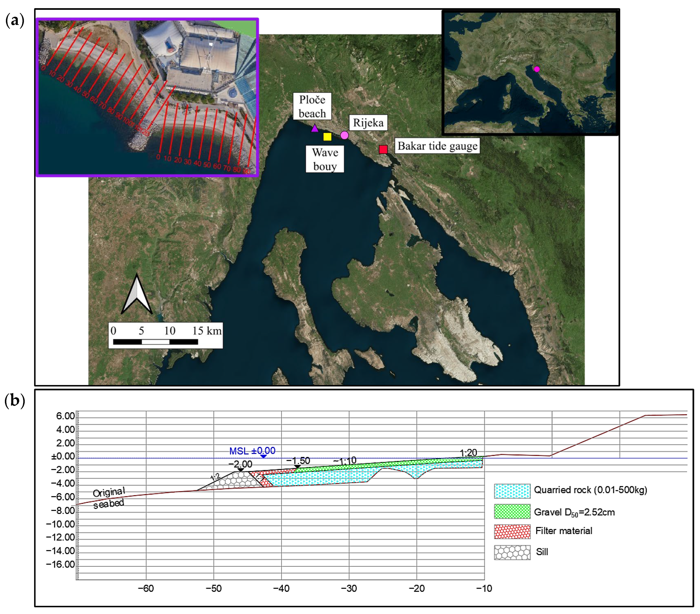
Task: Click the Ploče beach text label
Action: point(312,107)
